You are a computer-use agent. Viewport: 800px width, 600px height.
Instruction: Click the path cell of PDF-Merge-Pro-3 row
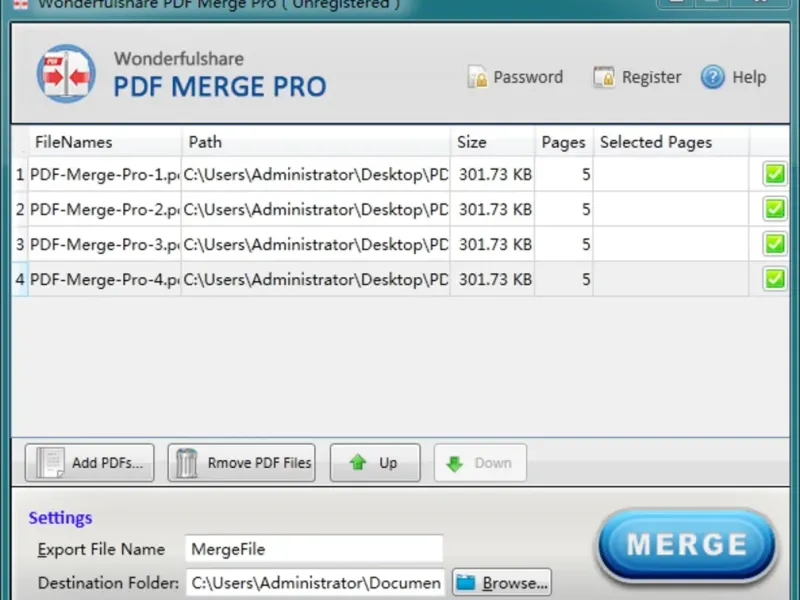[316, 244]
